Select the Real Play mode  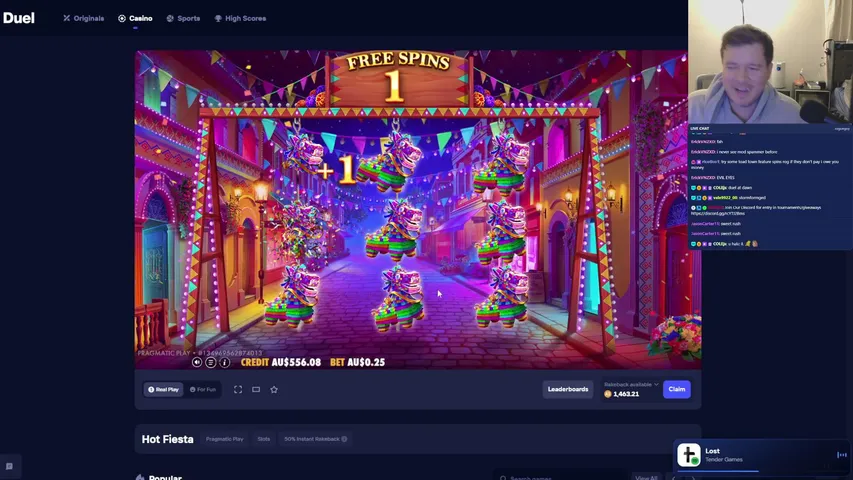point(163,390)
